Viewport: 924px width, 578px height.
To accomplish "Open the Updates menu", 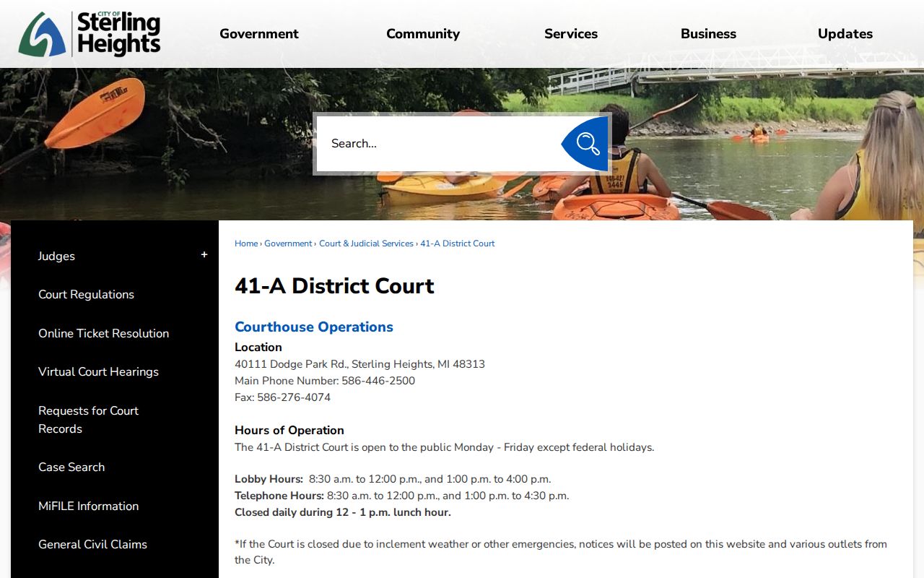I will (845, 34).
